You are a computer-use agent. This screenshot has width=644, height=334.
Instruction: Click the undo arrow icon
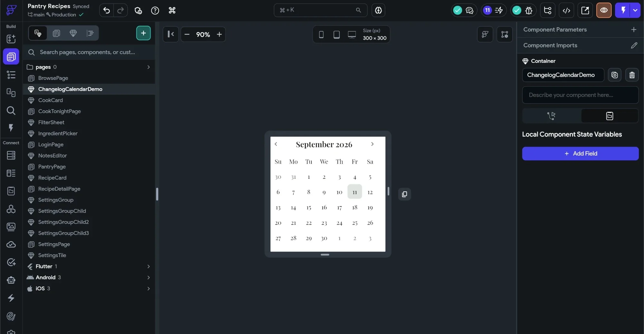pyautogui.click(x=107, y=10)
